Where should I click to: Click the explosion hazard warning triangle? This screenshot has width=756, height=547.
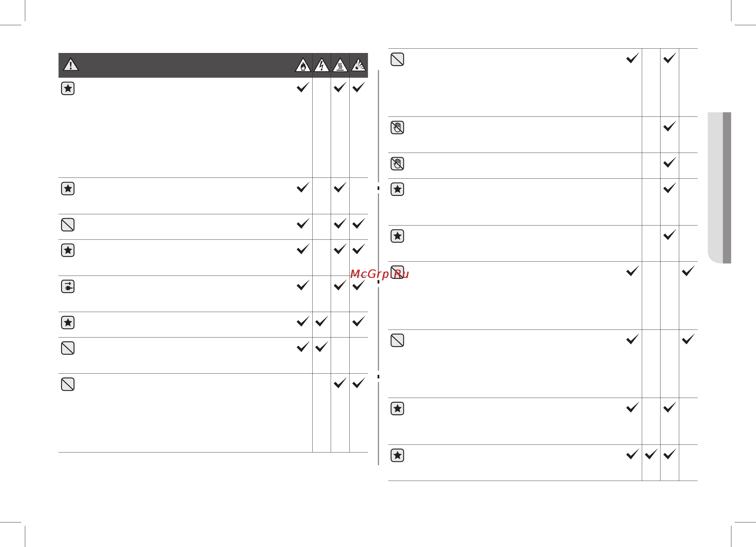click(x=359, y=65)
